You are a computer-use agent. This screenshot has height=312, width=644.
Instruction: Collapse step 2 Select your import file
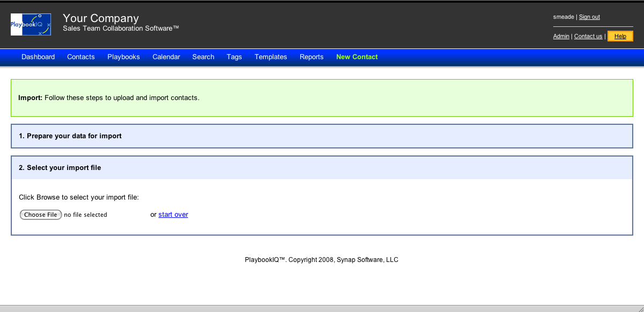tap(60, 168)
